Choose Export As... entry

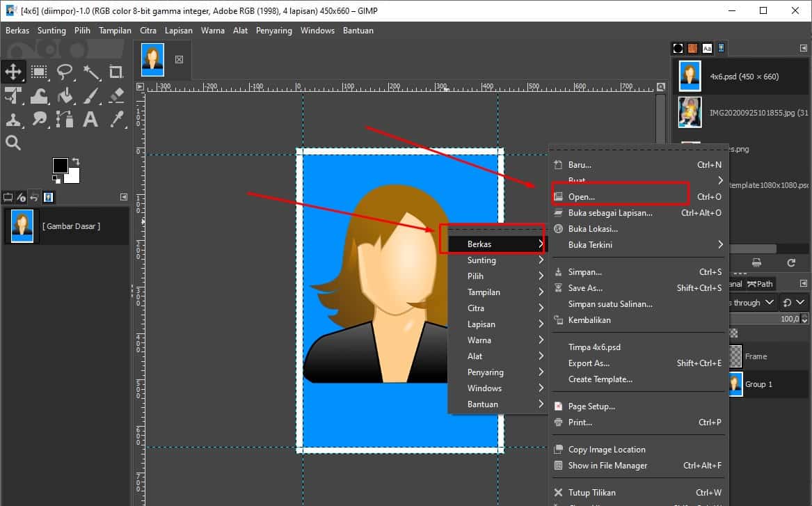tap(638, 363)
